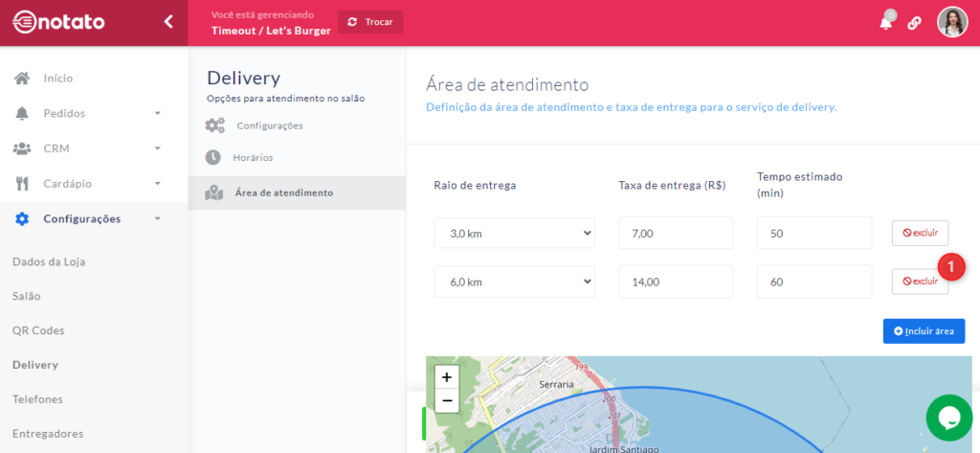Click the link chain icon in header
980x453 pixels.
coord(914,23)
